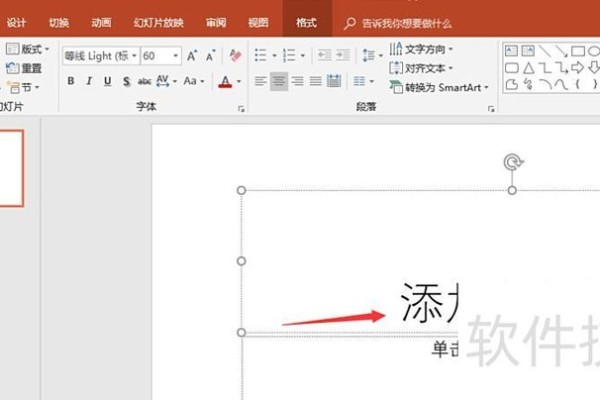This screenshot has height=400, width=600.
Task: Open the 节 section dropdown
Action: pyautogui.click(x=23, y=88)
